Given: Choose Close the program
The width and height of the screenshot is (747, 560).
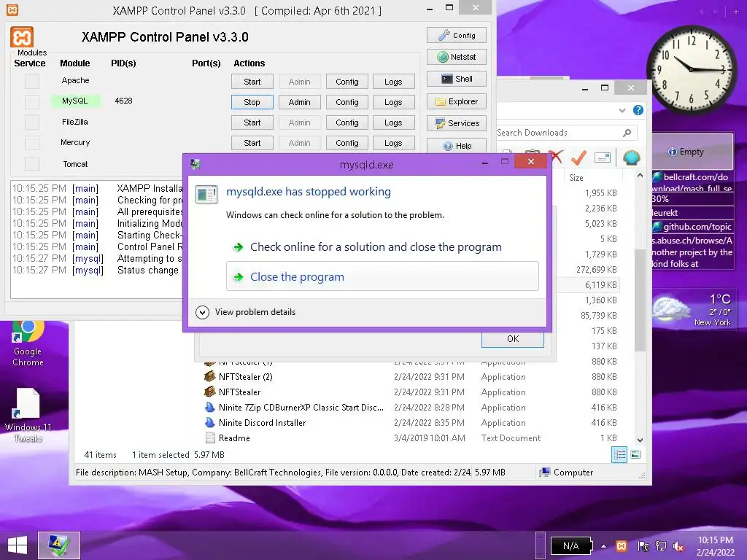Looking at the screenshot, I should tap(382, 276).
